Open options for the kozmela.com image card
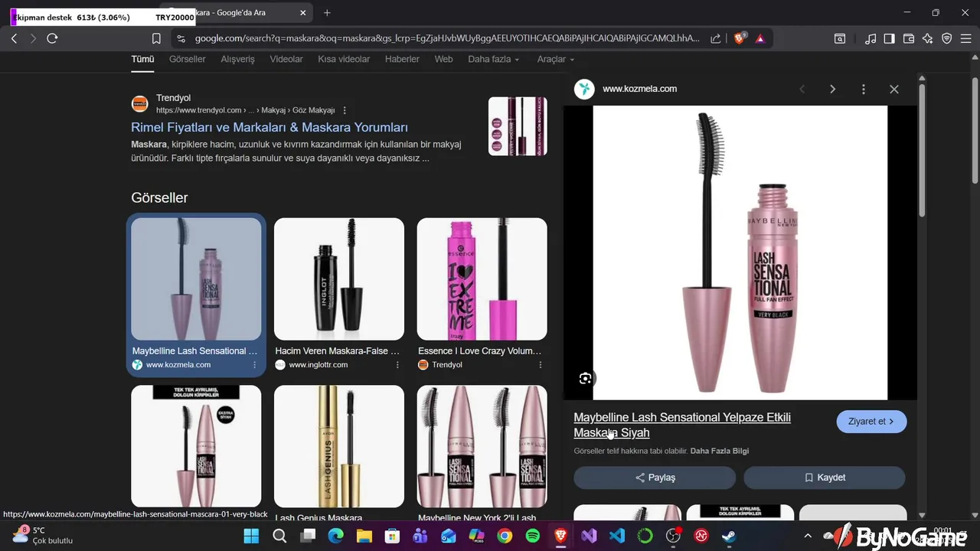 coord(254,365)
